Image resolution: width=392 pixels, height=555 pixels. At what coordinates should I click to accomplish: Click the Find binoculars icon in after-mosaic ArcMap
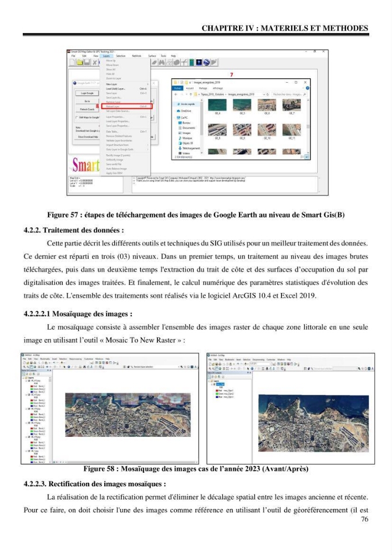point(267,369)
